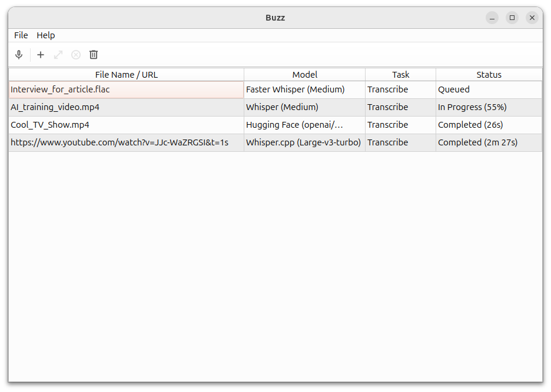Screen dimensions: 551x392
Task: Sort by File Name / URL column header
Action: pyautogui.click(x=126, y=75)
